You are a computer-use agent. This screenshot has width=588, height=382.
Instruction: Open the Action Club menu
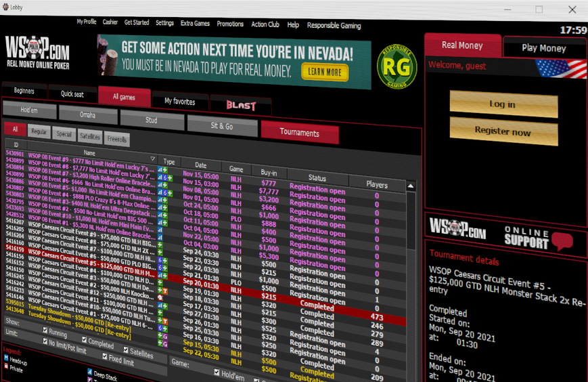[x=265, y=24]
